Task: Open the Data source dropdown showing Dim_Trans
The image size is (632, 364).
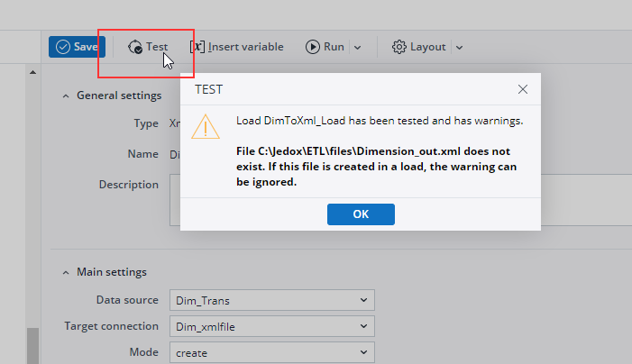Action: [x=271, y=300]
